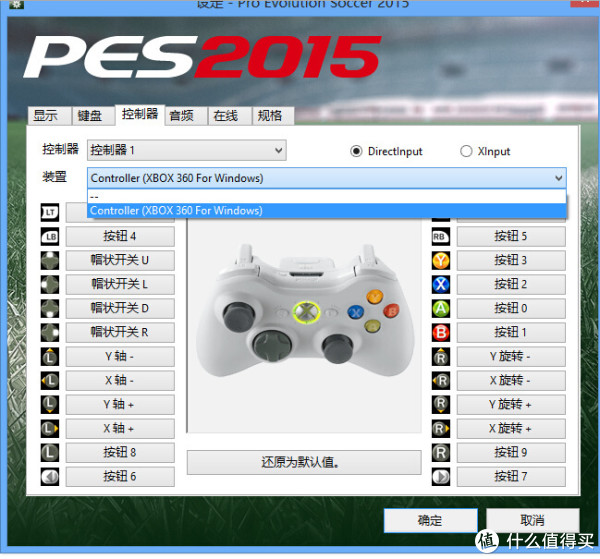Click the green A button icon

coord(441,309)
